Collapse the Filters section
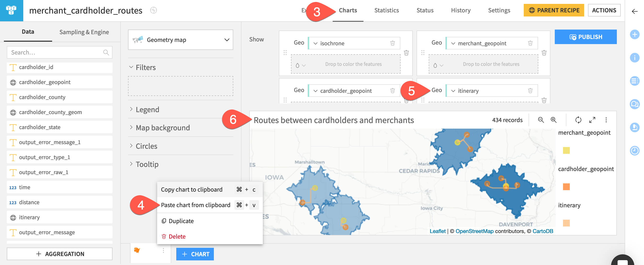Viewport: 644px width, 265px height. coord(145,67)
